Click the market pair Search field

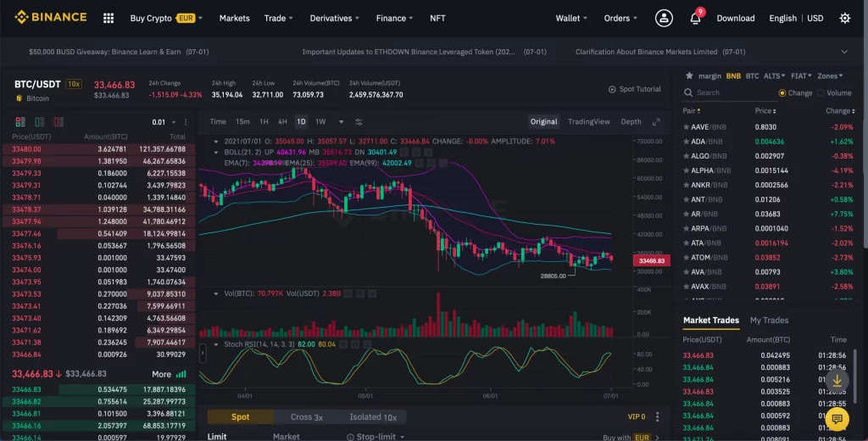point(729,93)
